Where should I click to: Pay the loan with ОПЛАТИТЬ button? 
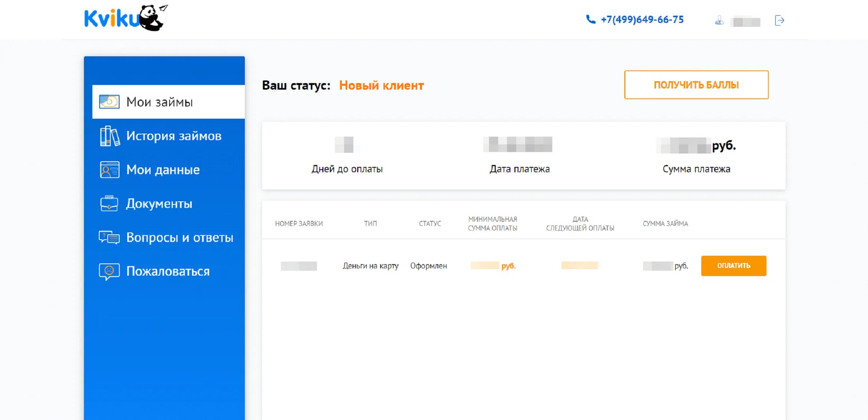[x=733, y=266]
